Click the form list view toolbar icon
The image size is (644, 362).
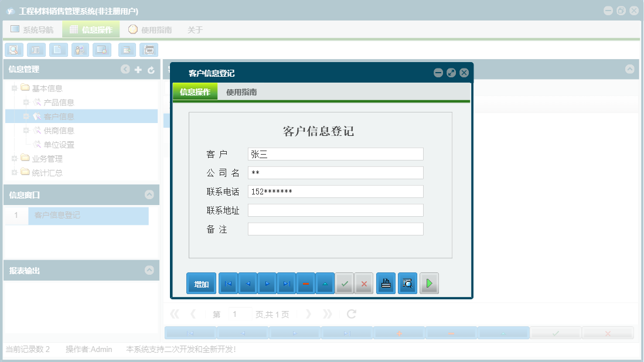click(36, 50)
